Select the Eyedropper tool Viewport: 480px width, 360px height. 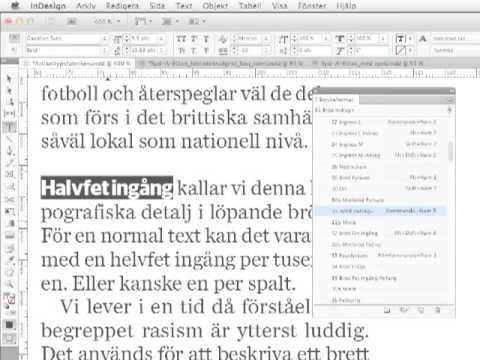pos(10,259)
